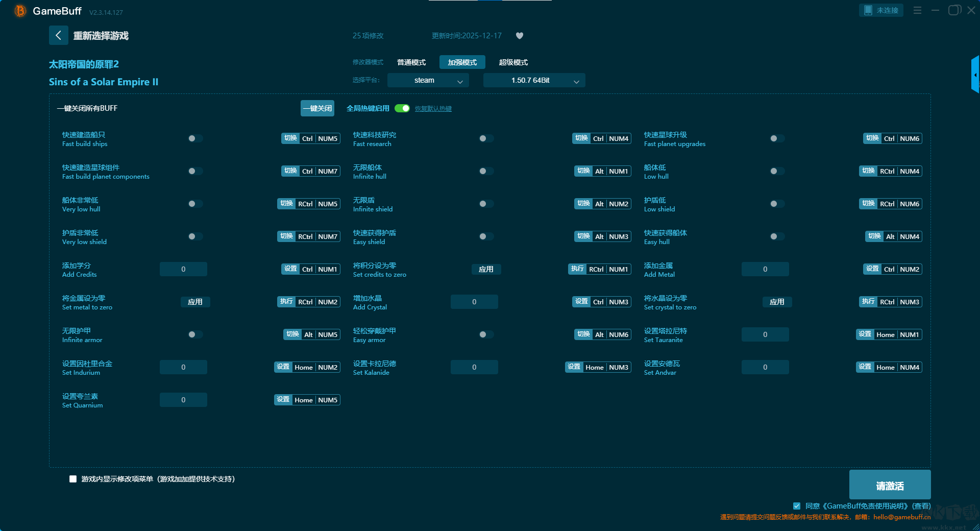
Task: Click the set hotkey tag for Add Credits
Action: click(290, 269)
